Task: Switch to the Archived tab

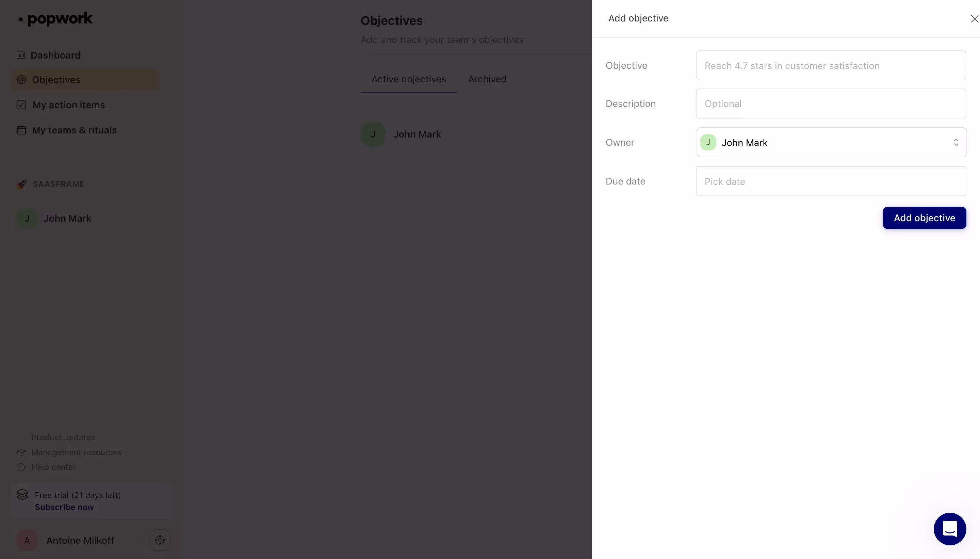Action: (x=487, y=79)
